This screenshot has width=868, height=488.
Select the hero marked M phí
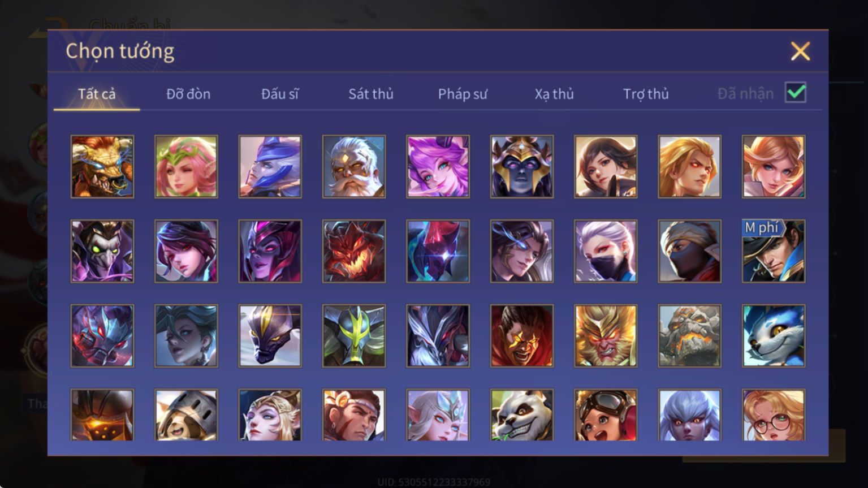(x=774, y=251)
